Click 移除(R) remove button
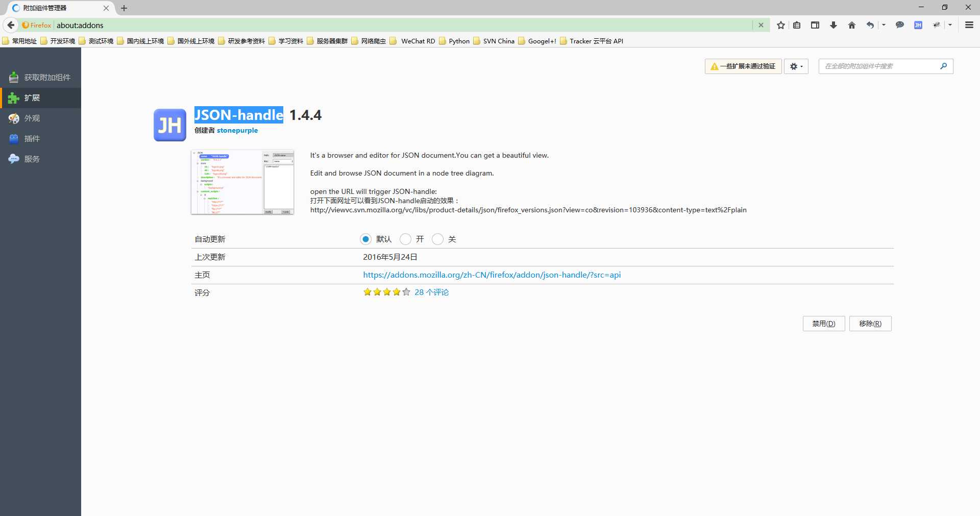The width and height of the screenshot is (980, 516). pyautogui.click(x=870, y=324)
